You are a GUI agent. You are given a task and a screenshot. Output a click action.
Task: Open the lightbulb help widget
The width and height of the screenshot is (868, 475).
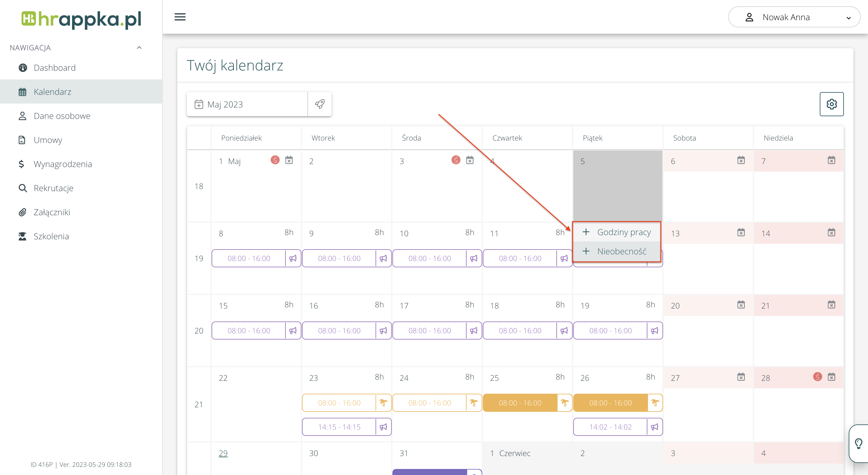tap(858, 443)
